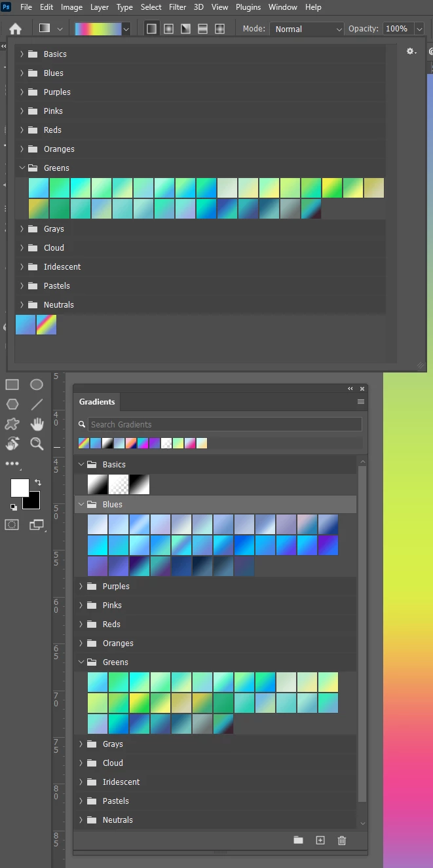Open the Plugins menu

tap(248, 7)
